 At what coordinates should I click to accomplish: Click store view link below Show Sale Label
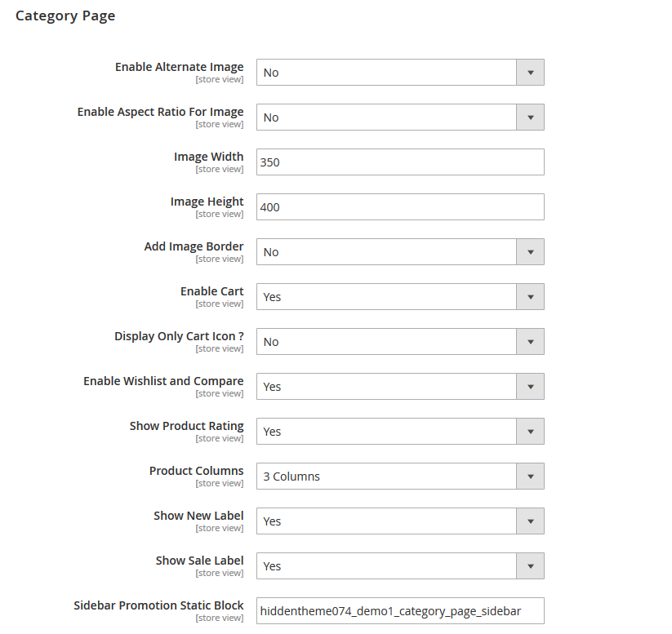[219, 573]
